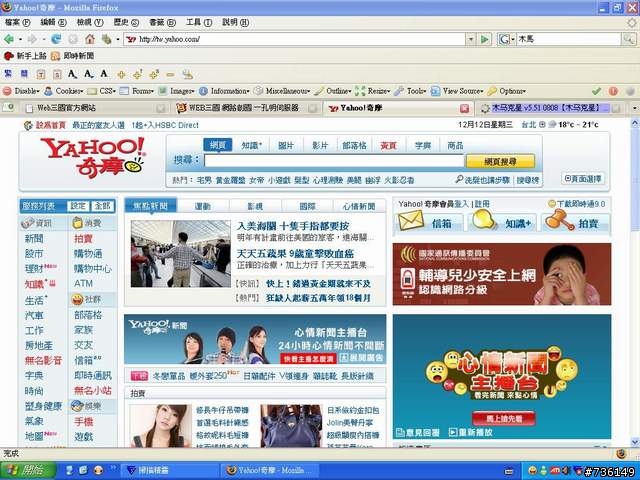Close the Yahoo!奇摩 tab with red X
The width and height of the screenshot is (640, 480).
click(464, 108)
